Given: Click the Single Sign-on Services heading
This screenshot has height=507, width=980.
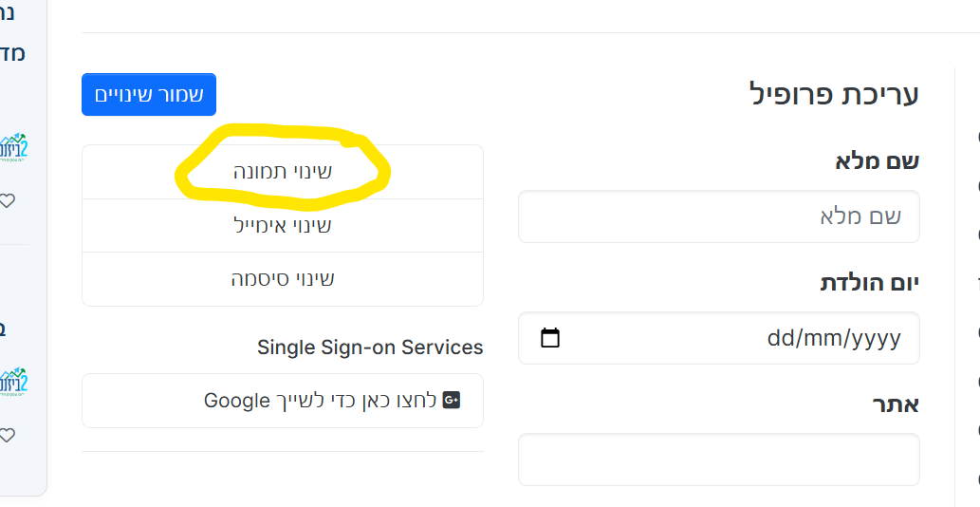Looking at the screenshot, I should click(x=370, y=347).
